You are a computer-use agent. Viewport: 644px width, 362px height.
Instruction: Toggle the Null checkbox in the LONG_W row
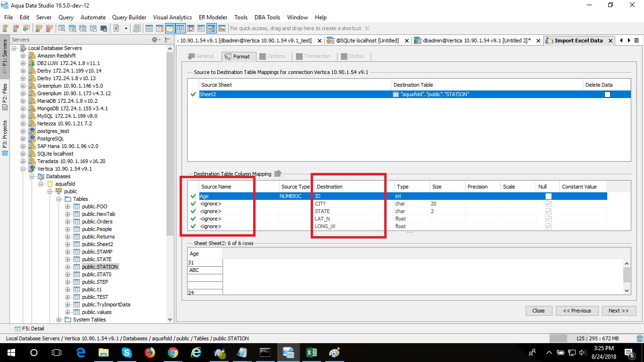tap(548, 226)
